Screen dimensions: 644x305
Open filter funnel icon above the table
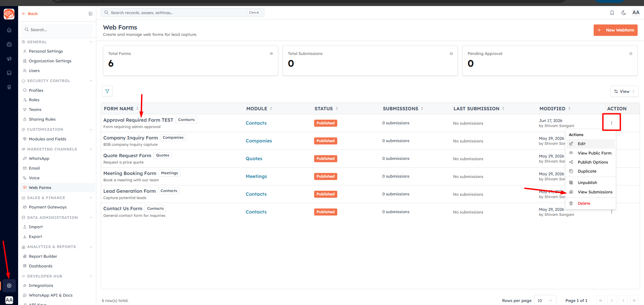pyautogui.click(x=107, y=91)
